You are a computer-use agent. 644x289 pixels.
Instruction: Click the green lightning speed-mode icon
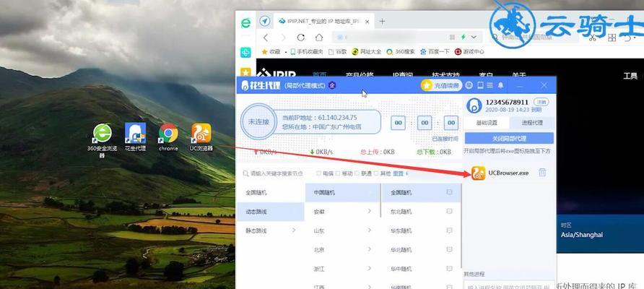click(x=464, y=37)
